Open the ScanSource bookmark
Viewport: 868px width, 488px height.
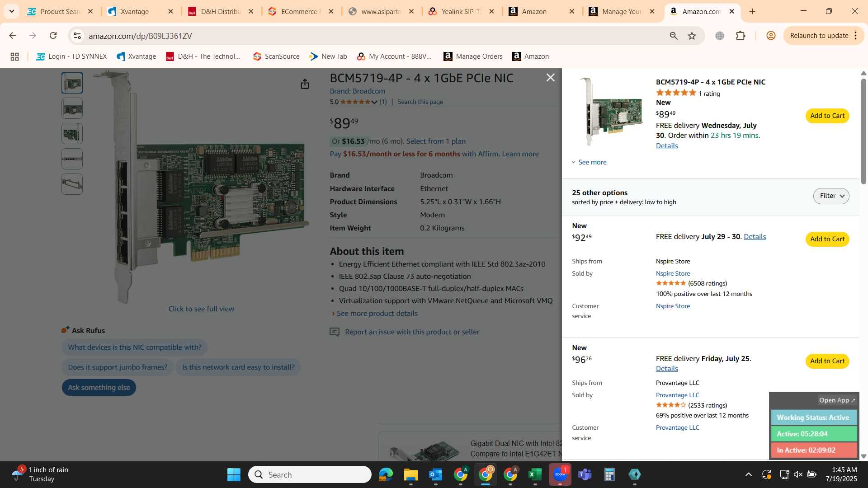276,56
